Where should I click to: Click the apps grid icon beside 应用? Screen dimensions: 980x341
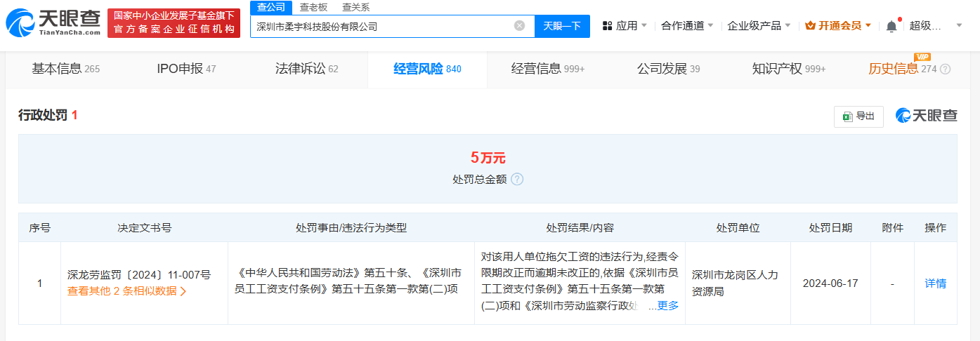(x=606, y=26)
